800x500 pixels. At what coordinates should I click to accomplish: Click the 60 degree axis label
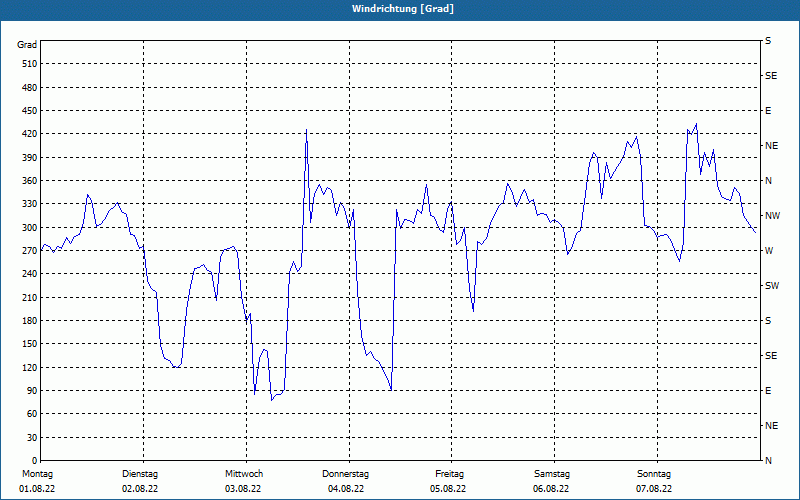coord(31,414)
